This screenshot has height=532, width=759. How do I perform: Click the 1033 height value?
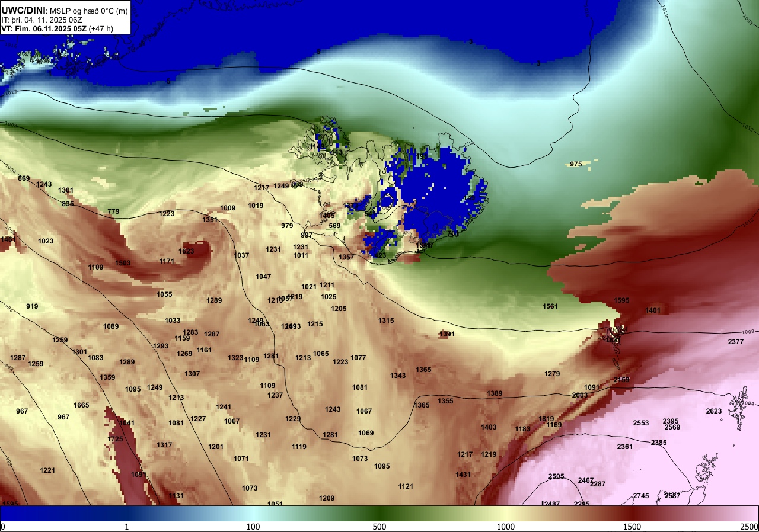click(173, 321)
